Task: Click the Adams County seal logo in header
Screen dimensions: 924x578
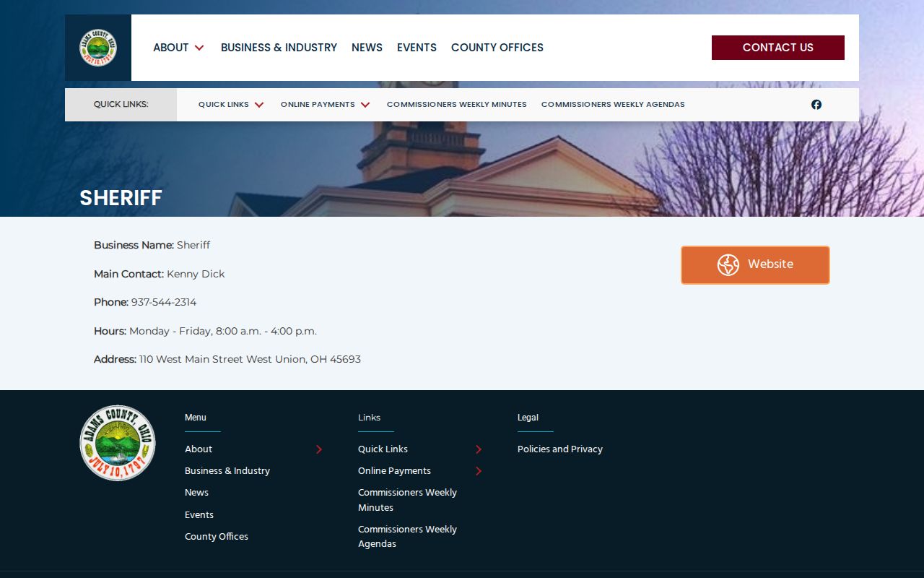Action: point(98,48)
